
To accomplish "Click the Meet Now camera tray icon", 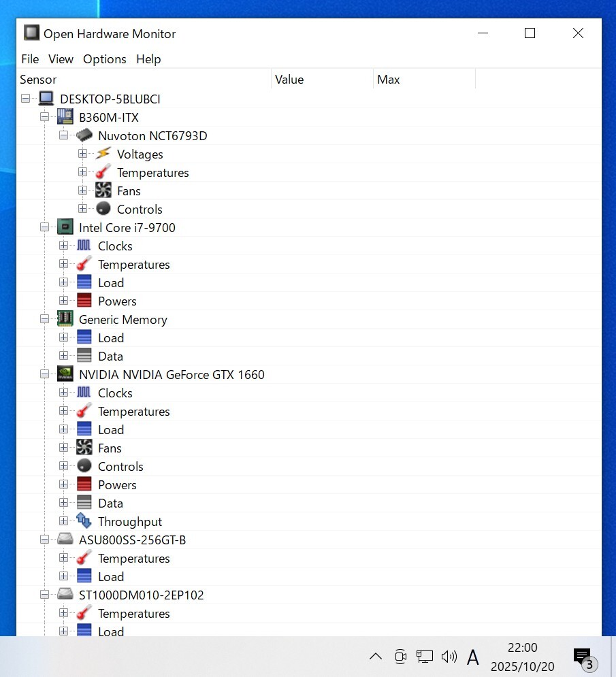I will pyautogui.click(x=401, y=657).
